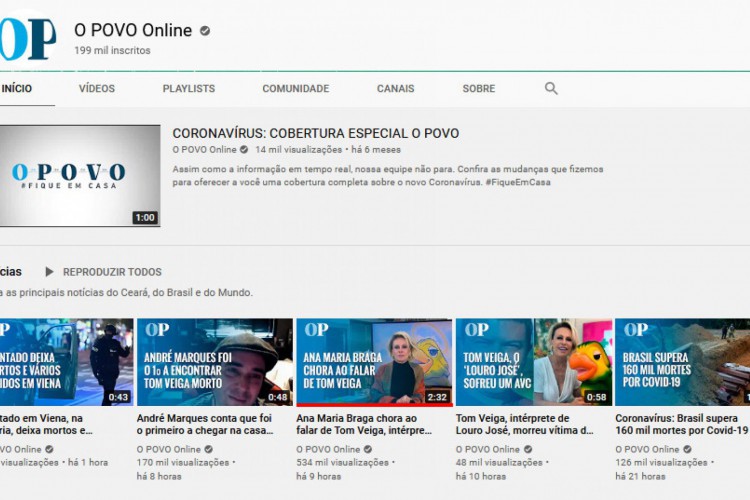Click the 2:32 duration badge on Ana Maria thumbnail
The image size is (750, 500).
click(x=437, y=397)
